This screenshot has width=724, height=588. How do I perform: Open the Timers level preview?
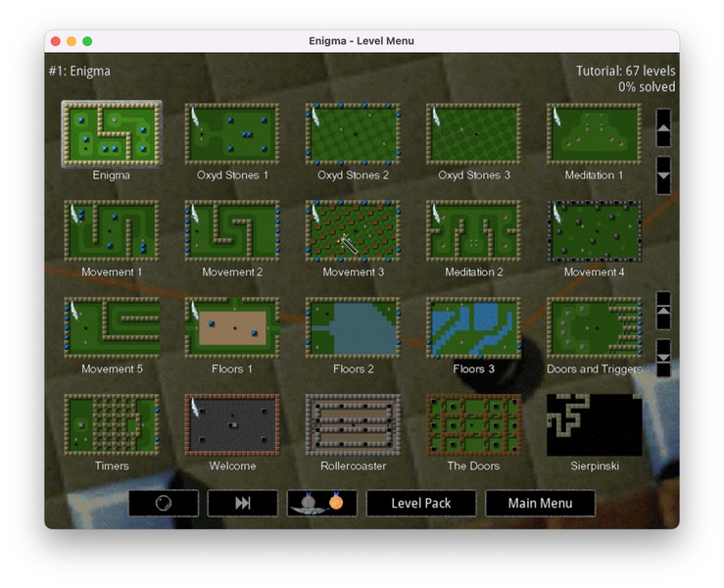[112, 425]
